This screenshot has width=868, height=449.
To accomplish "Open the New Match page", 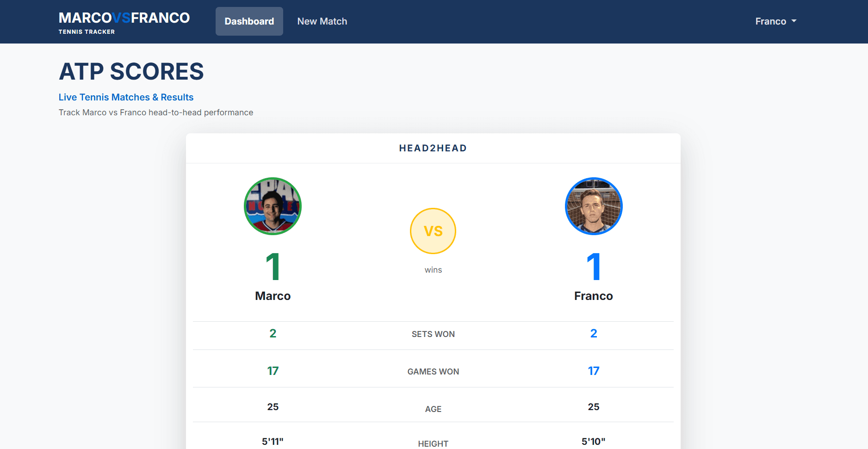I will tap(322, 21).
